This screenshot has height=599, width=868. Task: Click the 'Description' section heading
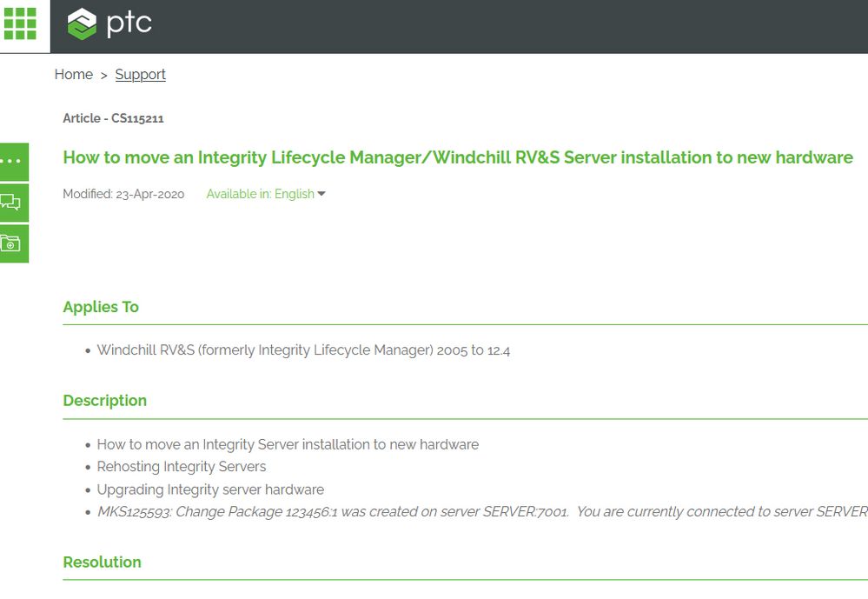pos(104,401)
